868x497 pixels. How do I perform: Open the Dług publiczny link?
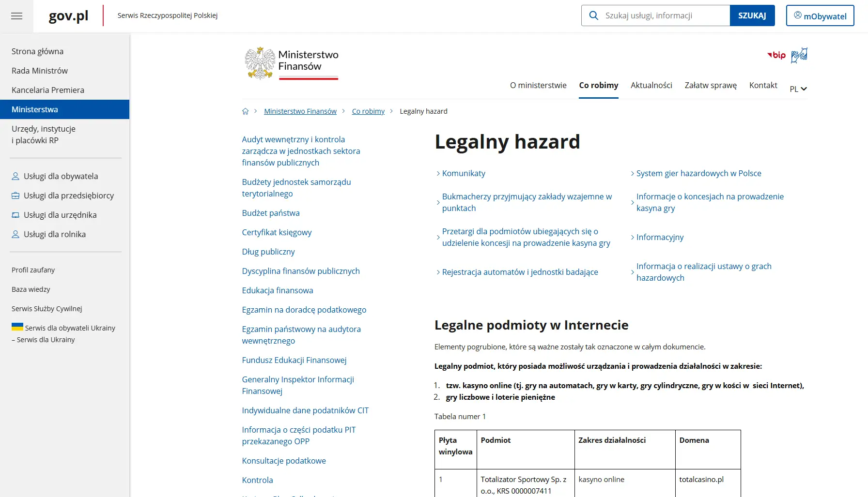268,252
